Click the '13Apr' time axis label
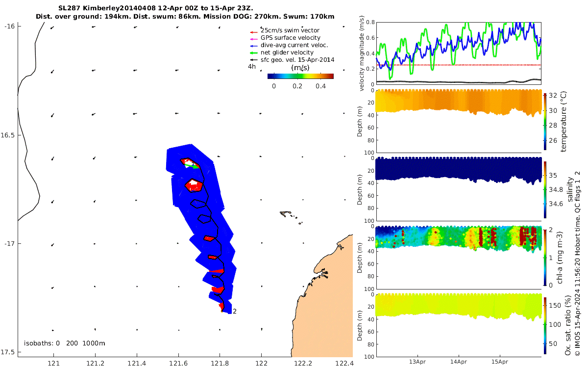Image resolution: width=588 pixels, height=368 pixels. (x=417, y=362)
